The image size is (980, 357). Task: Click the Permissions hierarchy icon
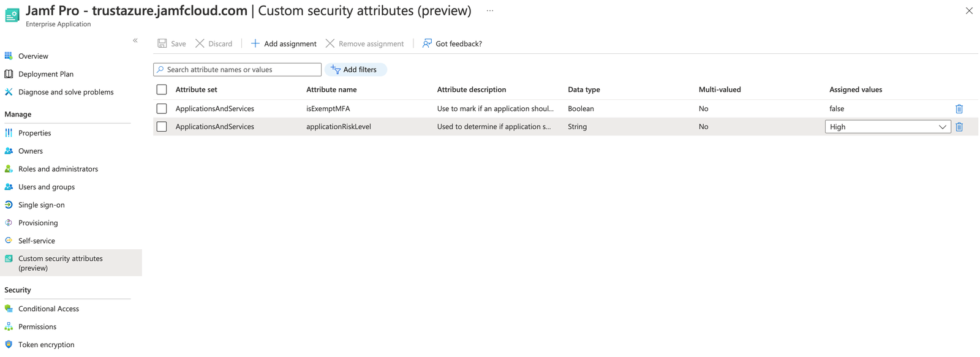(x=9, y=326)
